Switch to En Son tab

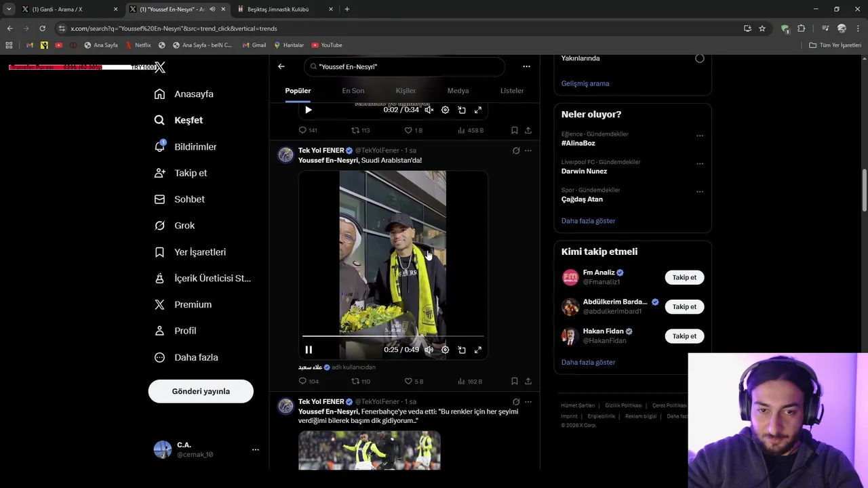click(x=353, y=91)
